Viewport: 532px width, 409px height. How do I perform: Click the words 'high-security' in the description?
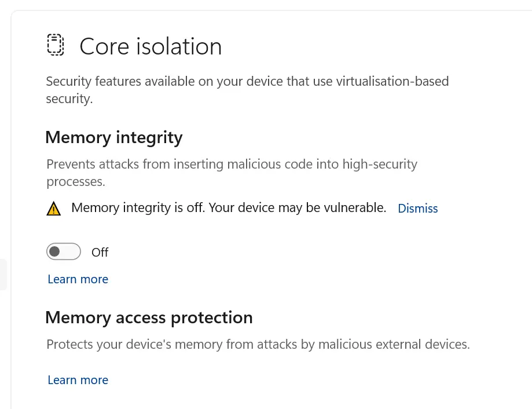(380, 165)
